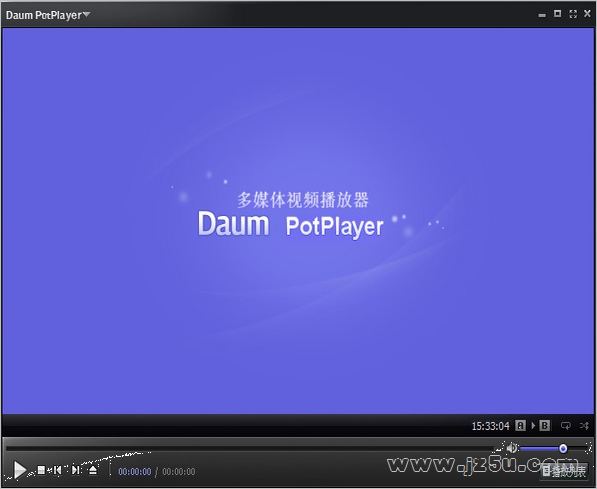597x489 pixels.
Task: Start playback with the Play button
Action: 19,470
